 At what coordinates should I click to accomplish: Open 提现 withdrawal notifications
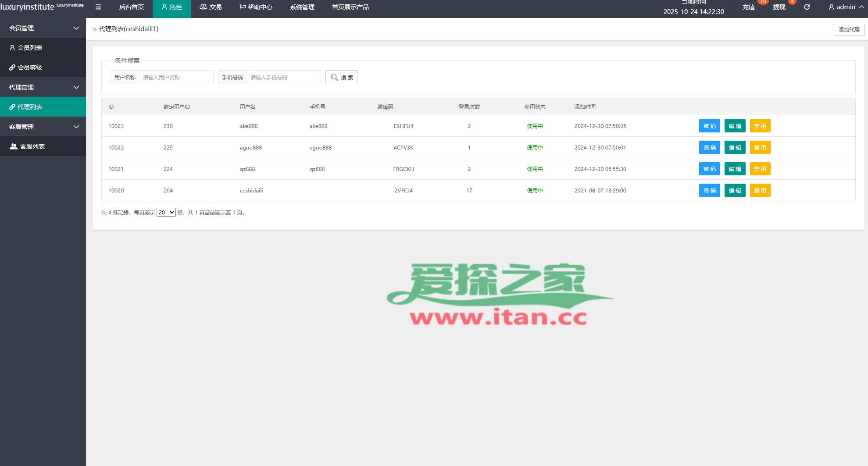click(779, 7)
